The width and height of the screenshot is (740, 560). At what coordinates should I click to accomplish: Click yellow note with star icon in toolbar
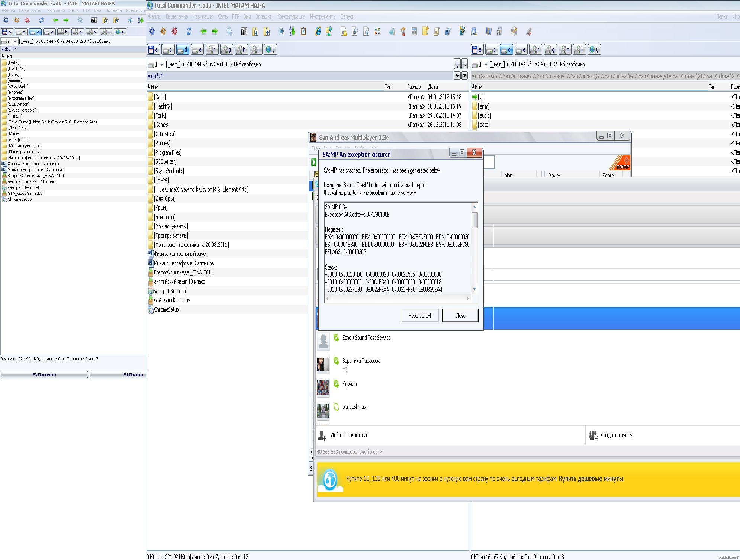pos(425,32)
